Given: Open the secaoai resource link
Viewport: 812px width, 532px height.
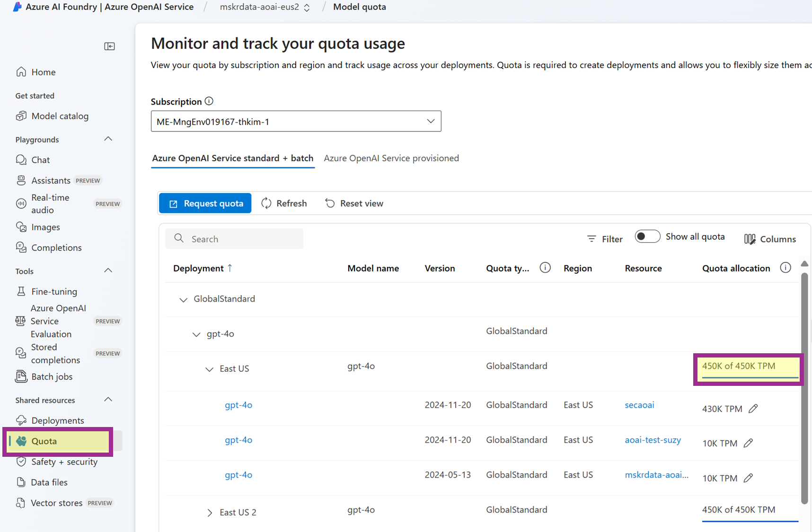Looking at the screenshot, I should [x=639, y=405].
